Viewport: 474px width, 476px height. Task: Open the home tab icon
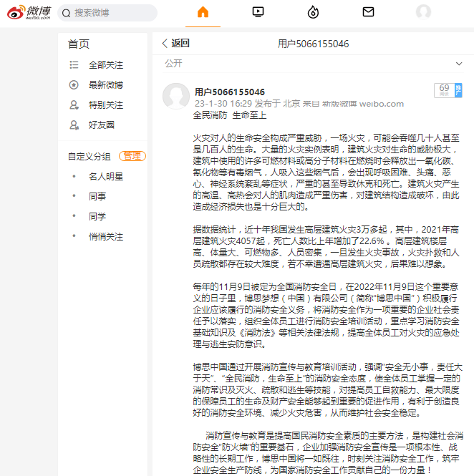(203, 12)
